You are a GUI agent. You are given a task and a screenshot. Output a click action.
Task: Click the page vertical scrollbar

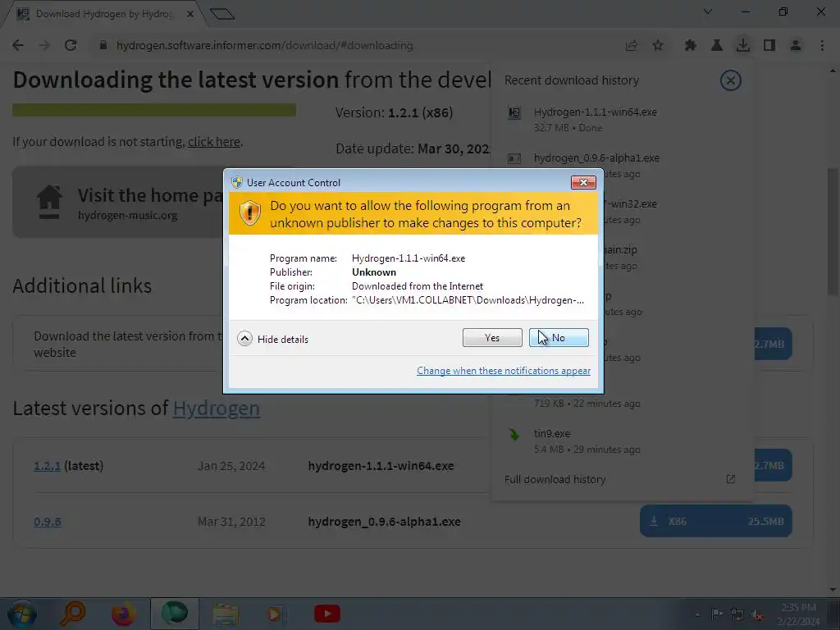click(x=833, y=231)
